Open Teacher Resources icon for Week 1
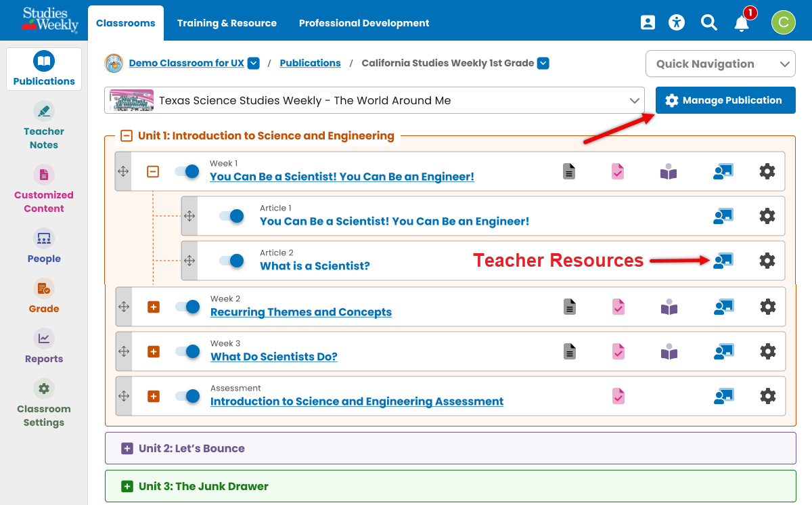 point(723,171)
